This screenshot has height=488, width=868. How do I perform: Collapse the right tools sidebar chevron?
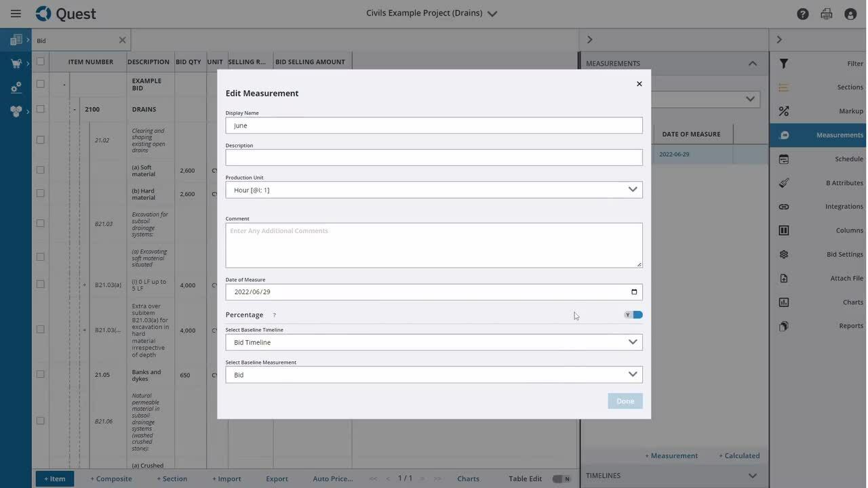coord(779,40)
